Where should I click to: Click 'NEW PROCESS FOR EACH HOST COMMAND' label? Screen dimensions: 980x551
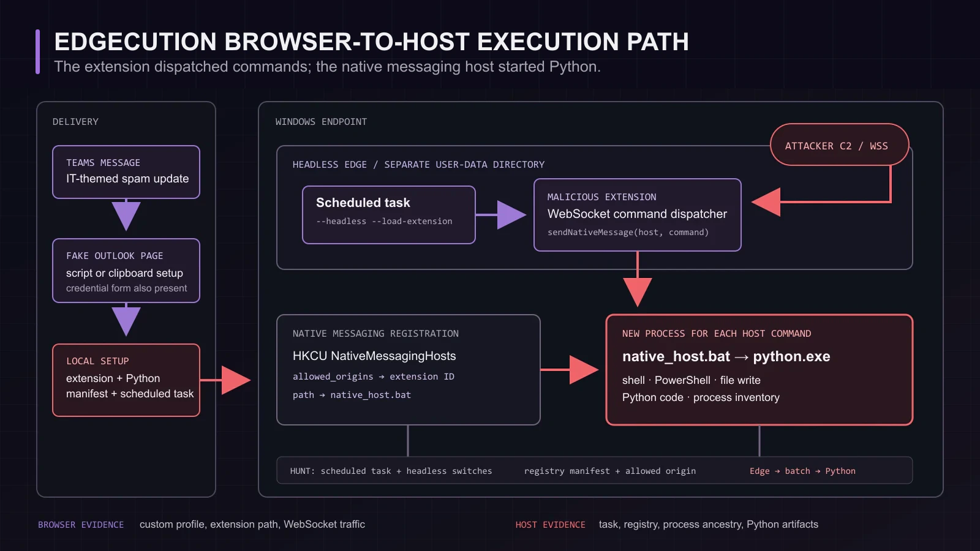717,334
